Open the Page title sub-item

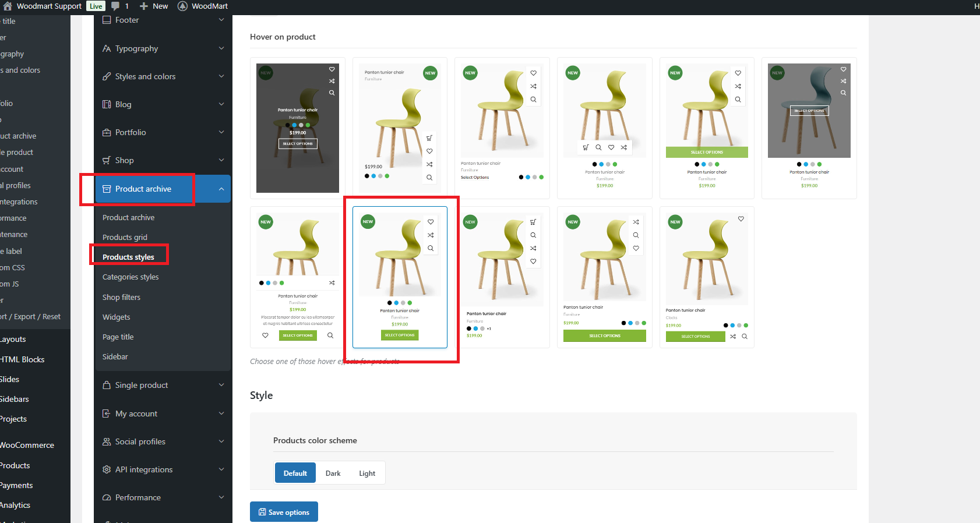point(118,337)
